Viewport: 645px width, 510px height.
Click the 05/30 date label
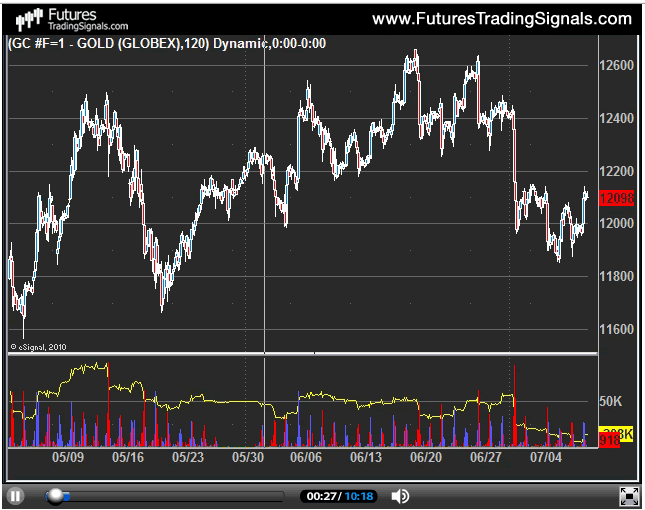(248, 457)
